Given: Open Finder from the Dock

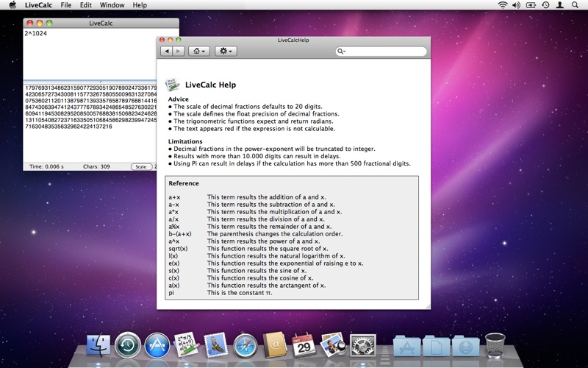Looking at the screenshot, I should click(98, 344).
